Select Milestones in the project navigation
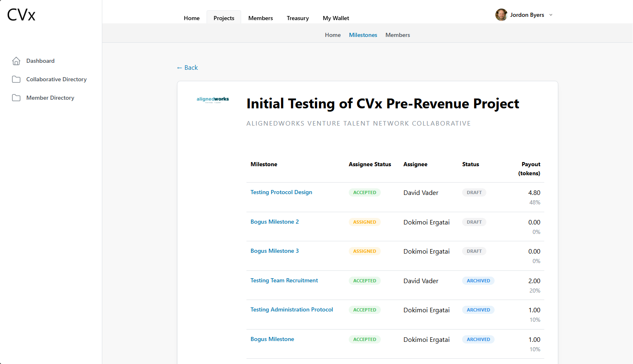 coord(363,35)
